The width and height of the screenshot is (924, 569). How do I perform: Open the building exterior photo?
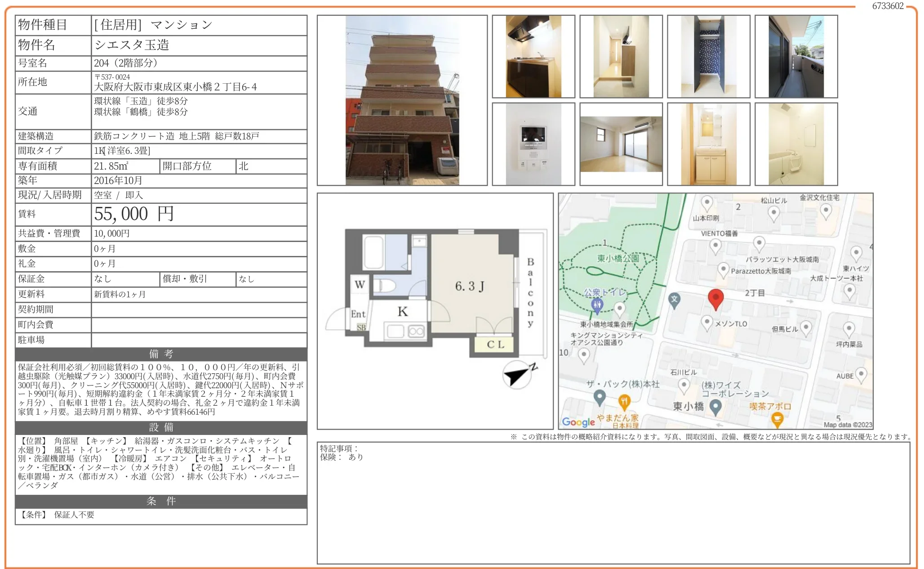tap(402, 100)
